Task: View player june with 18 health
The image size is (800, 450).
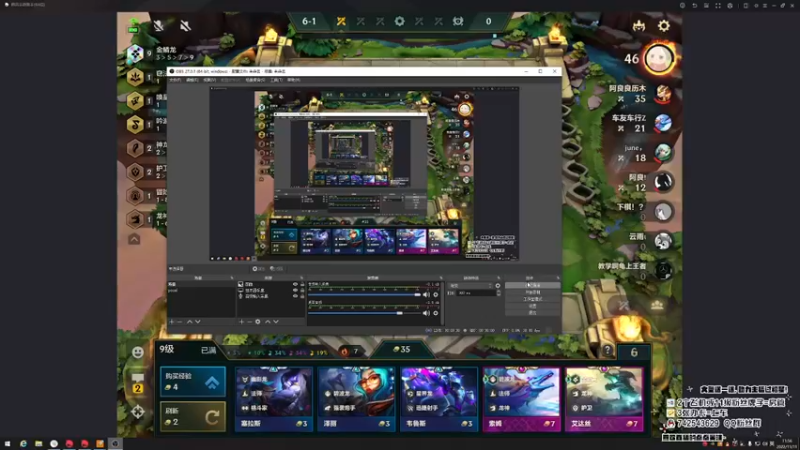Action: tap(663, 153)
